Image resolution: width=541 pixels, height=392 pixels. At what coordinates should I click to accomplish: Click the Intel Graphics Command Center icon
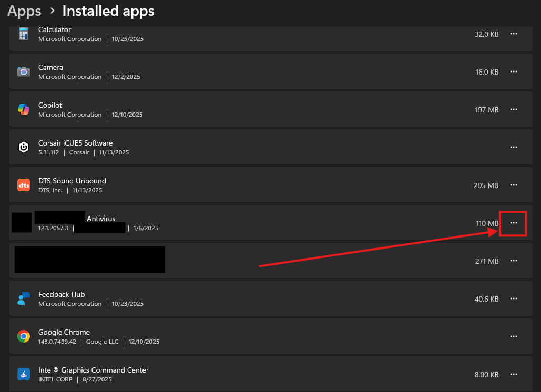point(24,374)
